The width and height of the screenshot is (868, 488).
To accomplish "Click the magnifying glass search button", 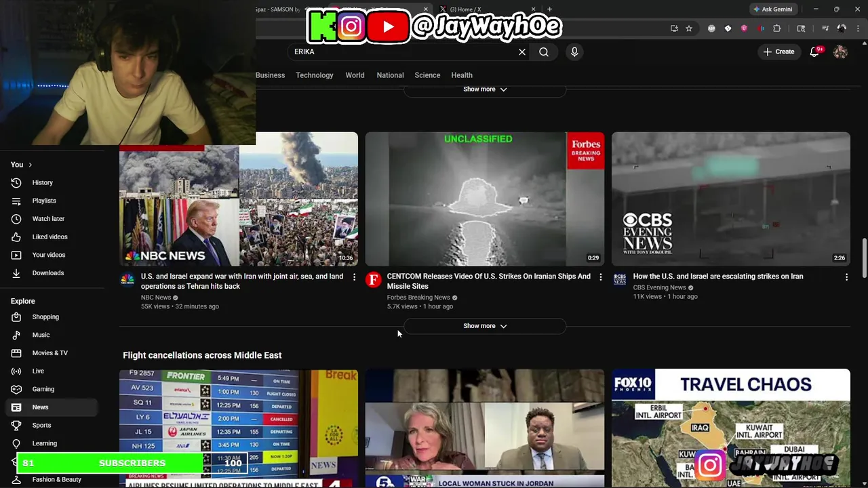I will point(544,52).
